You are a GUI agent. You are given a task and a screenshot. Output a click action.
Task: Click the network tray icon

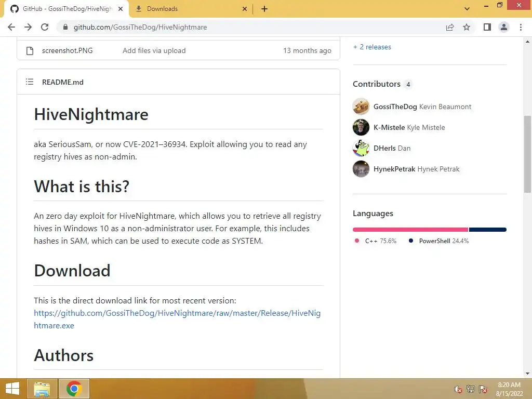471,389
